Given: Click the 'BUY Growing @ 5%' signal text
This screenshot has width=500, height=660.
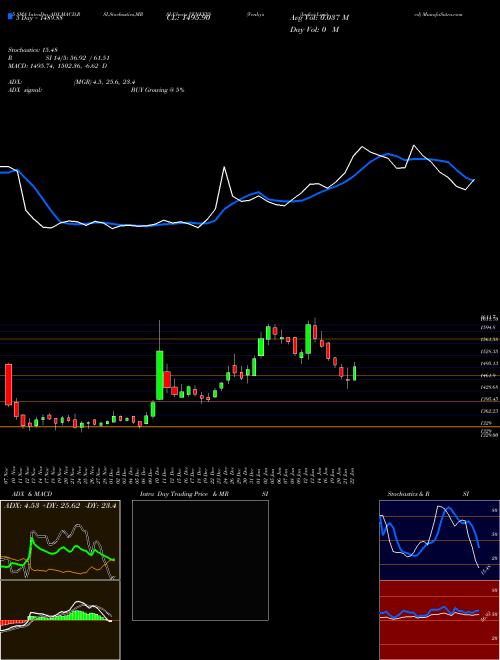Looking at the screenshot, I should (157, 90).
